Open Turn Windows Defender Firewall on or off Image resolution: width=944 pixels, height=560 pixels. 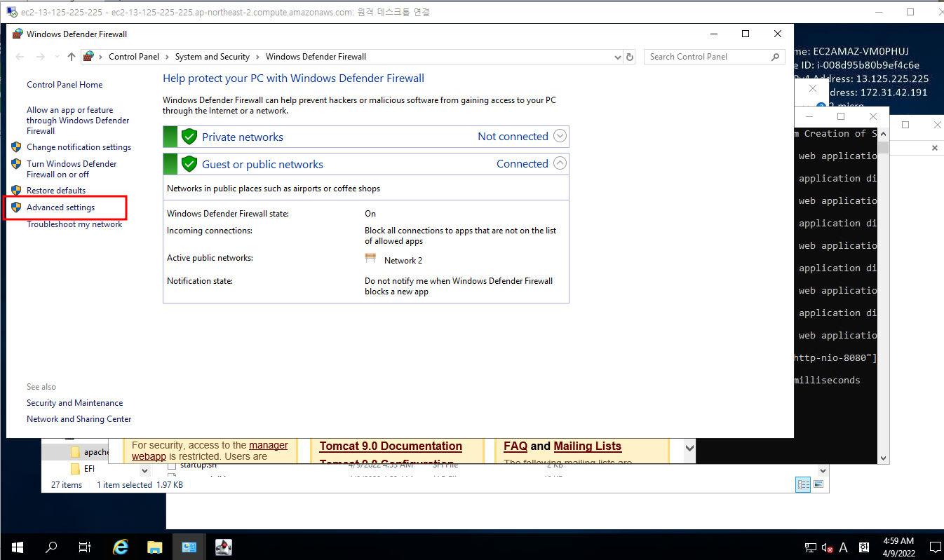tap(72, 169)
